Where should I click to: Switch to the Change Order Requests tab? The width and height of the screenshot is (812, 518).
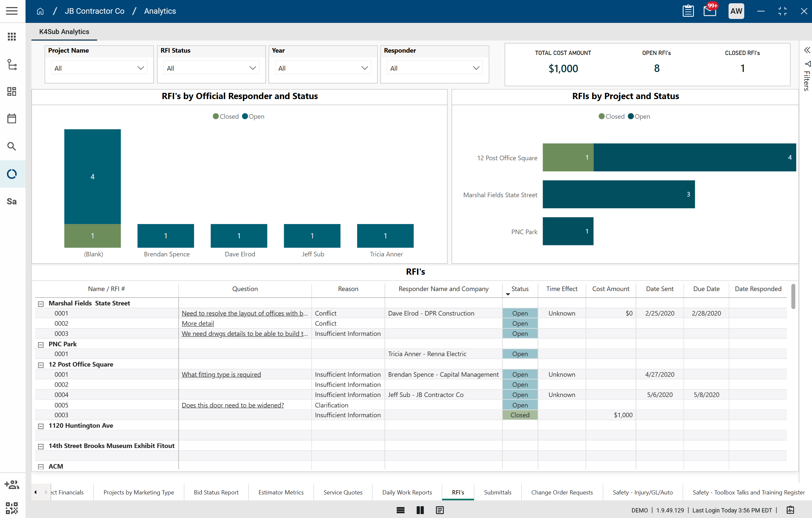(x=562, y=492)
